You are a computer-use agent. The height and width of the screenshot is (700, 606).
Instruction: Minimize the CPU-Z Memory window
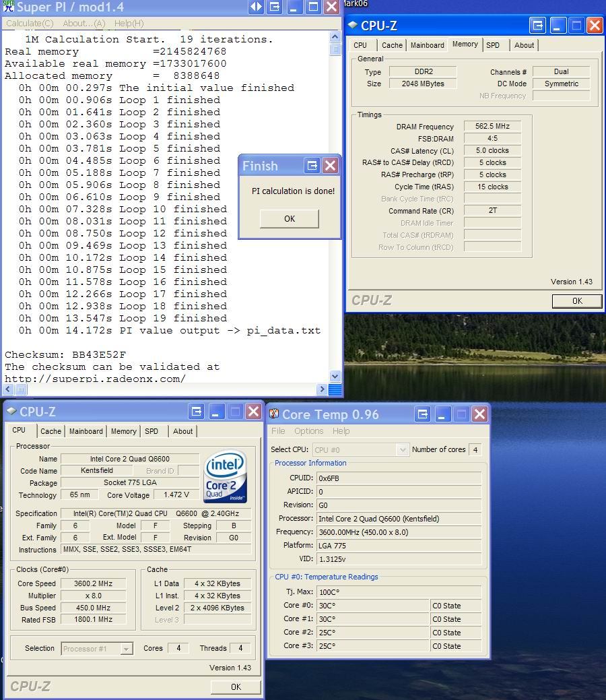pyautogui.click(x=558, y=26)
